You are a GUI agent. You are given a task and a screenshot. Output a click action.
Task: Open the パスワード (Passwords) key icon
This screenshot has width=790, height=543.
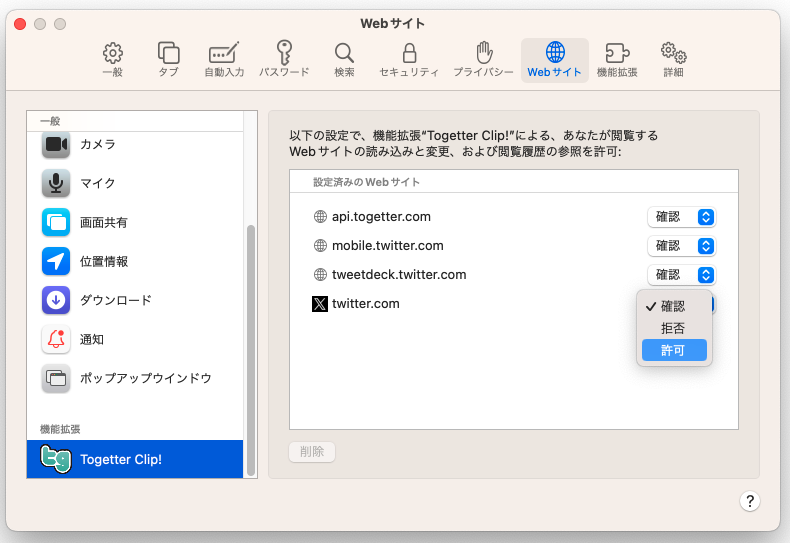(x=284, y=60)
